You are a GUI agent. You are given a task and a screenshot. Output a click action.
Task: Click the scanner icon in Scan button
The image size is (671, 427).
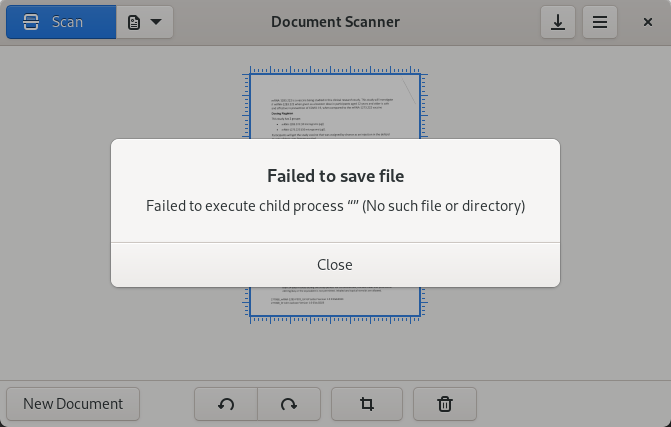tap(31, 22)
